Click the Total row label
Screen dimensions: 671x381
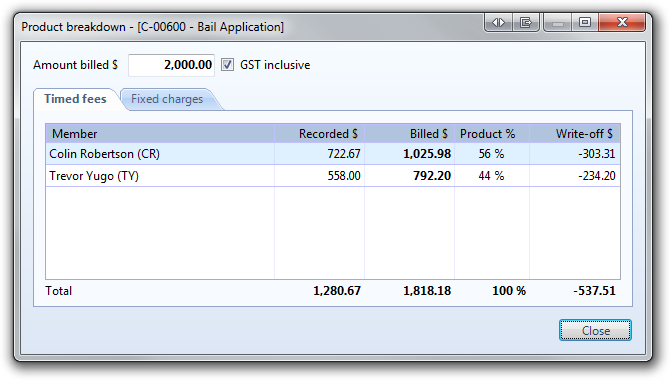[x=59, y=291]
